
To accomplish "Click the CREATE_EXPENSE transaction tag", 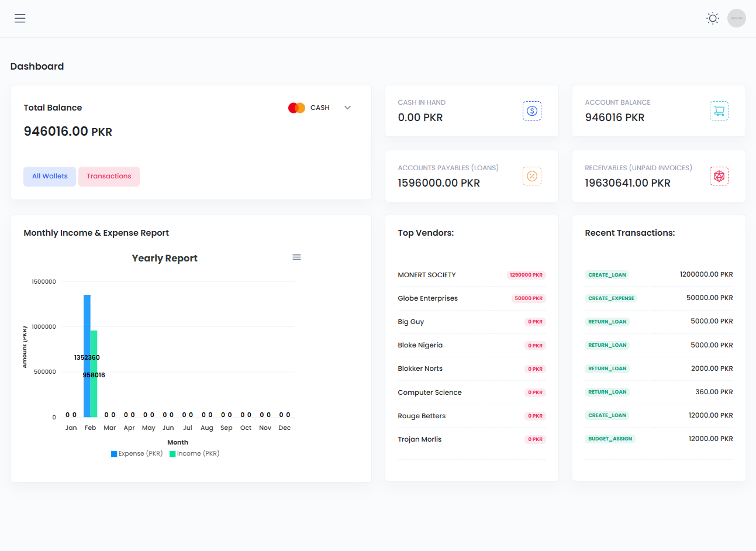I will coord(611,298).
